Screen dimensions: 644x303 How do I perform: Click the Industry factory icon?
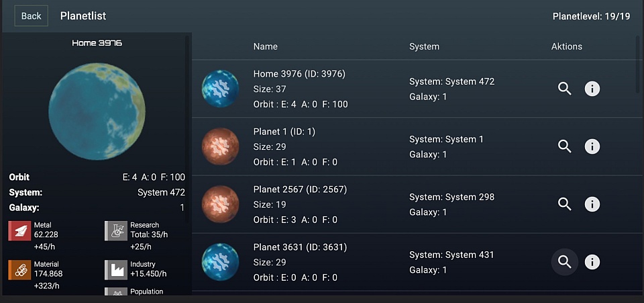tap(116, 269)
